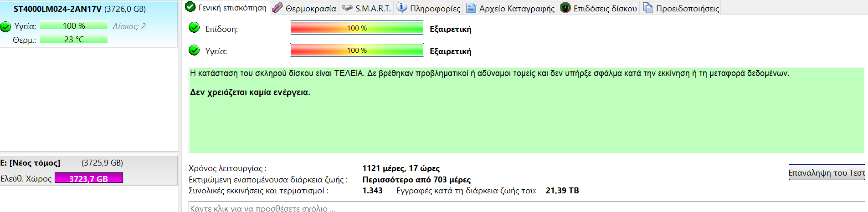868x212 pixels.
Task: Click the sidebar health bar showing 100 %
Action: pyautogui.click(x=74, y=25)
